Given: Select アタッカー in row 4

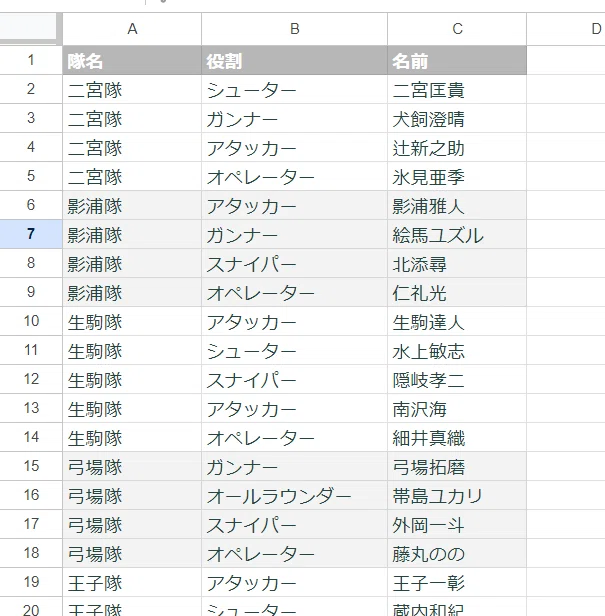Looking at the screenshot, I should click(x=294, y=147).
